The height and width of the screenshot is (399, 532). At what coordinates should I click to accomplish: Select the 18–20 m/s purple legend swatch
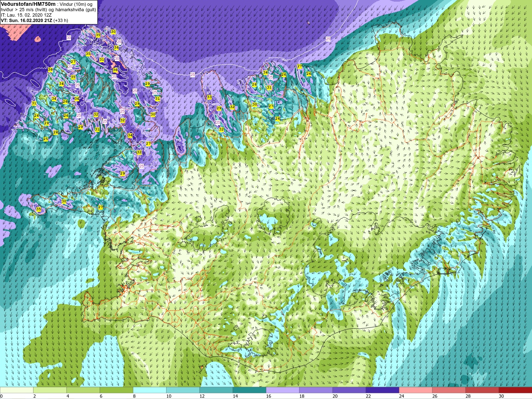click(x=316, y=390)
